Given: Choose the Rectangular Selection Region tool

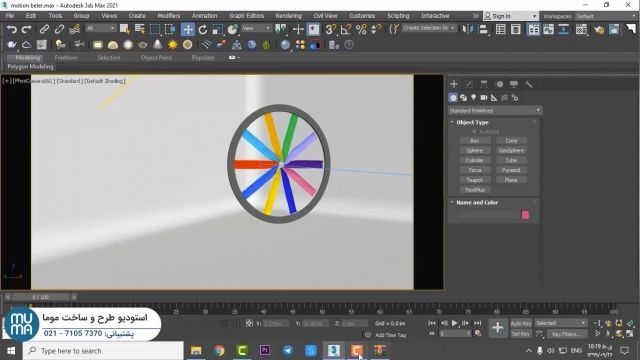Looking at the screenshot, I should click(155, 29).
